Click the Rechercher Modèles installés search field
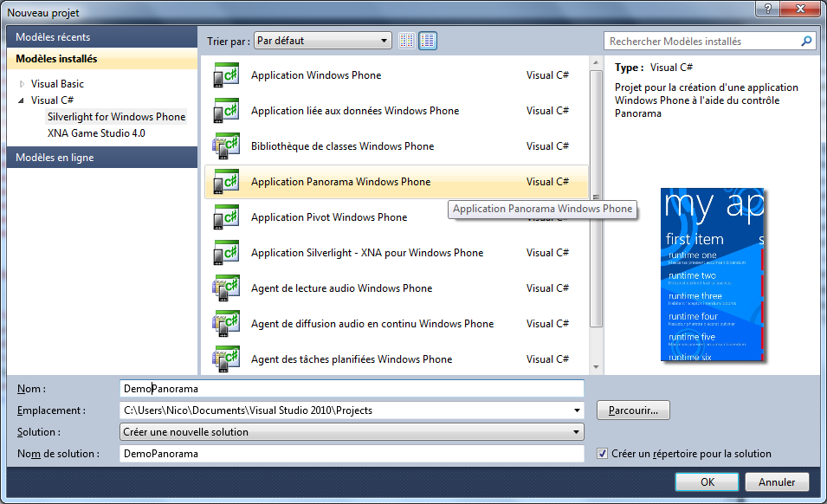This screenshot has width=827, height=504. coord(701,41)
